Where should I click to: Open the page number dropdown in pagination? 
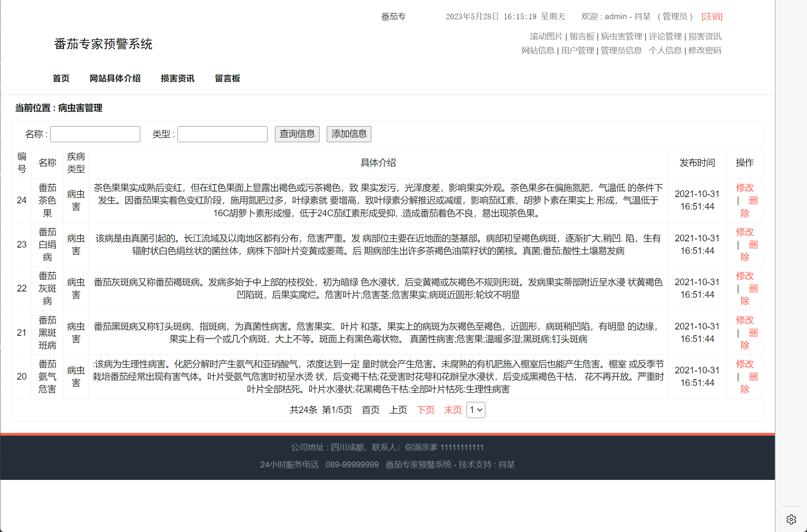click(x=475, y=410)
